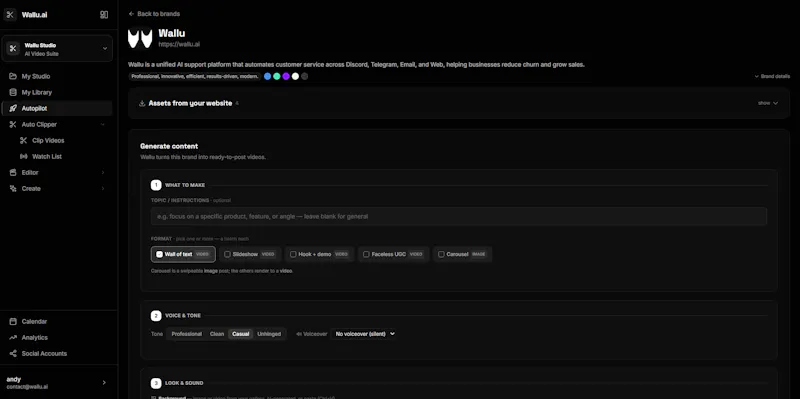Expand Brand details
The height and width of the screenshot is (399, 800).
(772, 77)
